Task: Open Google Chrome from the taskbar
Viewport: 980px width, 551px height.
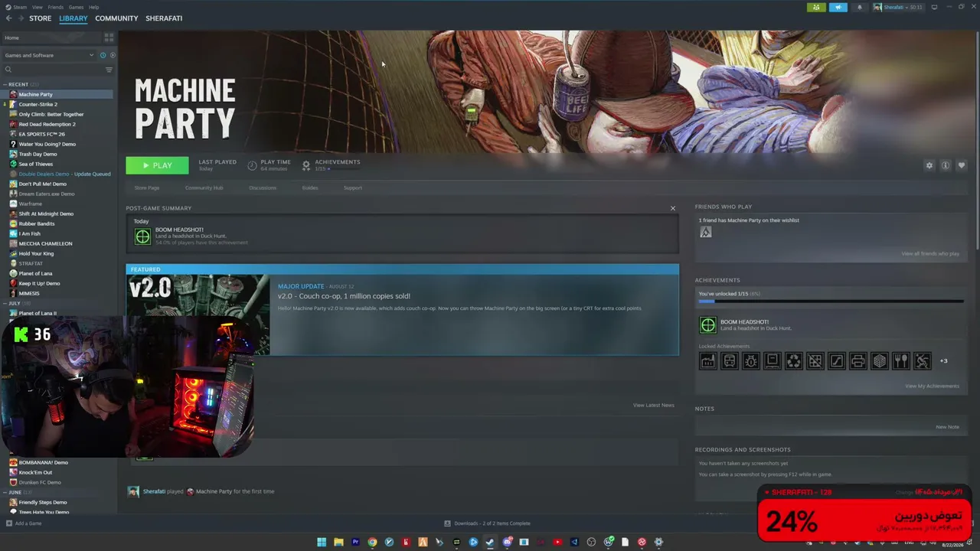Action: tap(372, 543)
